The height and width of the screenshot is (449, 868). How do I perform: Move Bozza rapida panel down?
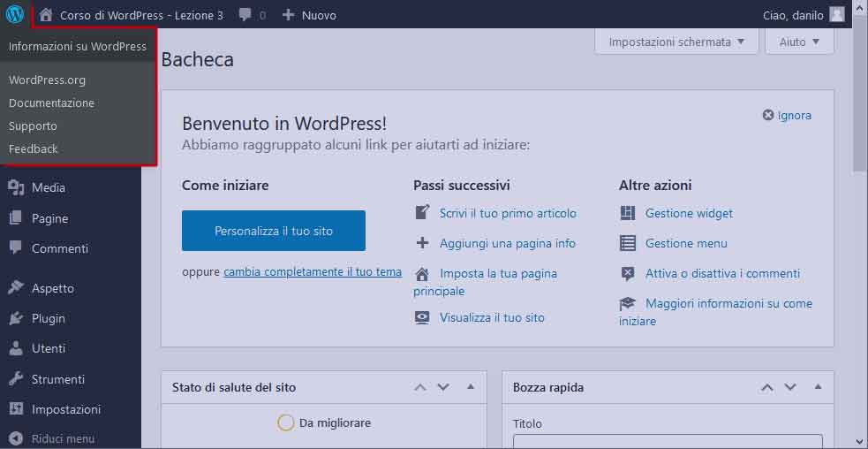tap(790, 387)
